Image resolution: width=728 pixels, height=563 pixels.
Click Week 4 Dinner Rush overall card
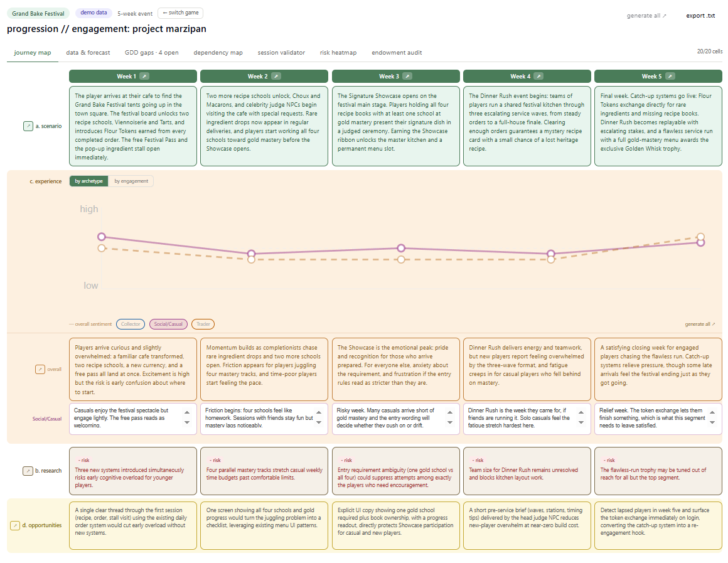[527, 369]
